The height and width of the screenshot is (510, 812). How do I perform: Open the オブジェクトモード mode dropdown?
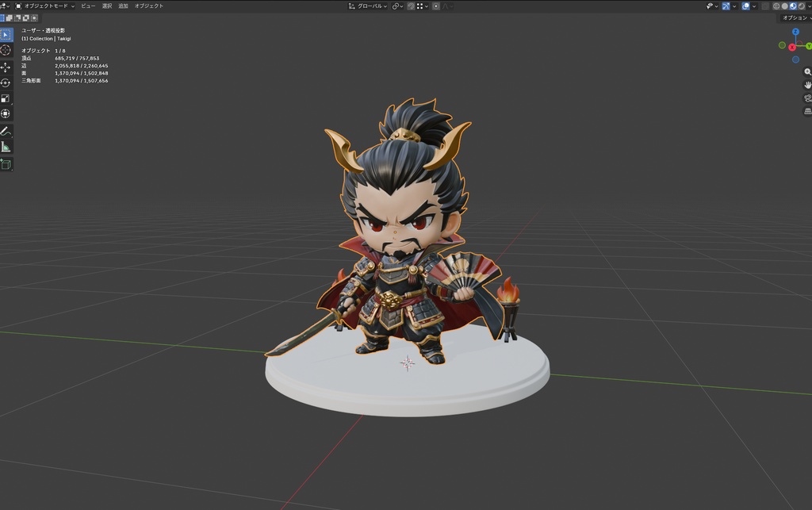click(44, 6)
